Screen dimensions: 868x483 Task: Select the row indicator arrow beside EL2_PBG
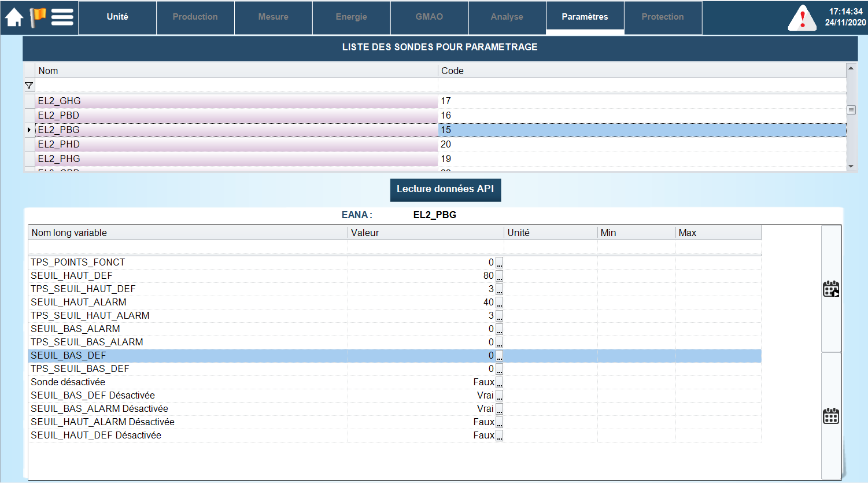coord(29,130)
